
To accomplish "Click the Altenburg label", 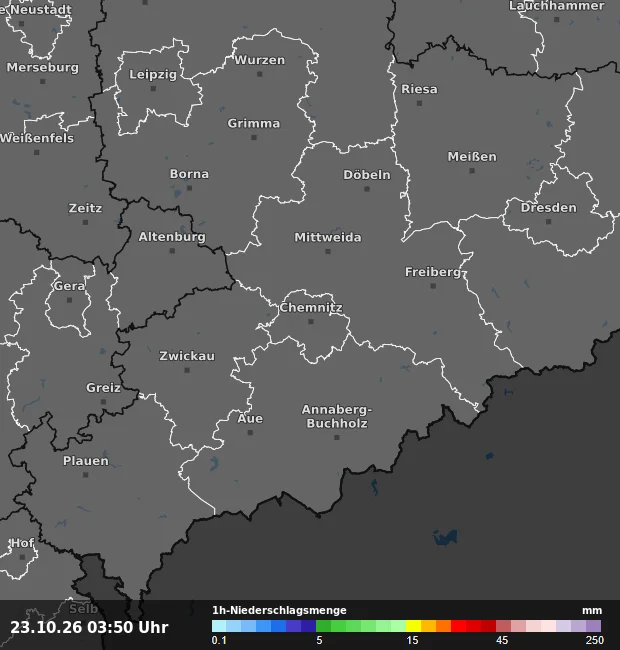I will [x=172, y=237].
